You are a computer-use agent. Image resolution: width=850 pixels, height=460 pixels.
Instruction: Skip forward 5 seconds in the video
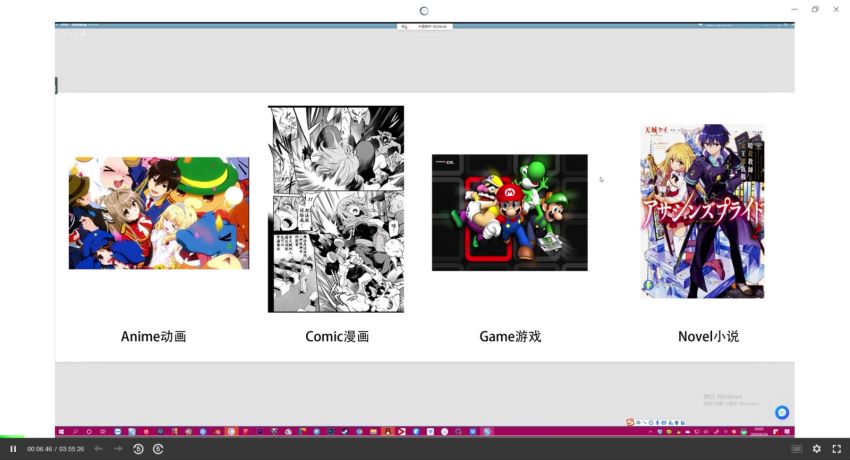tap(158, 449)
